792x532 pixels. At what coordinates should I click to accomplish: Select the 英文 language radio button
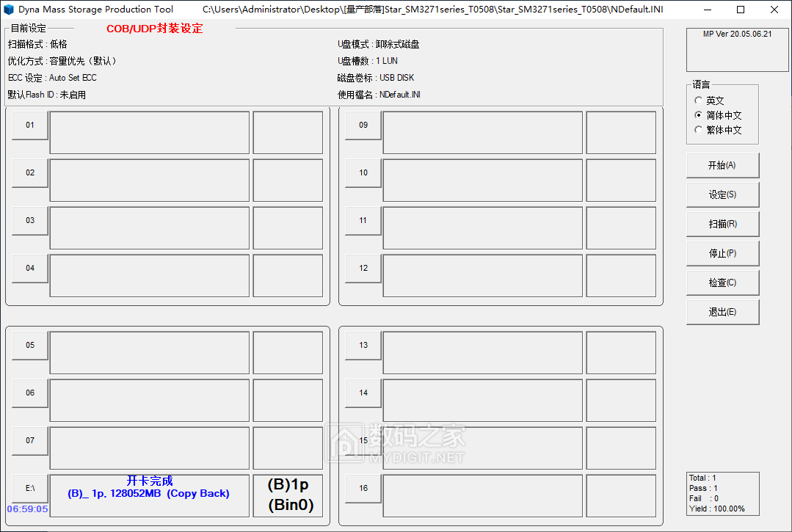[x=698, y=101]
